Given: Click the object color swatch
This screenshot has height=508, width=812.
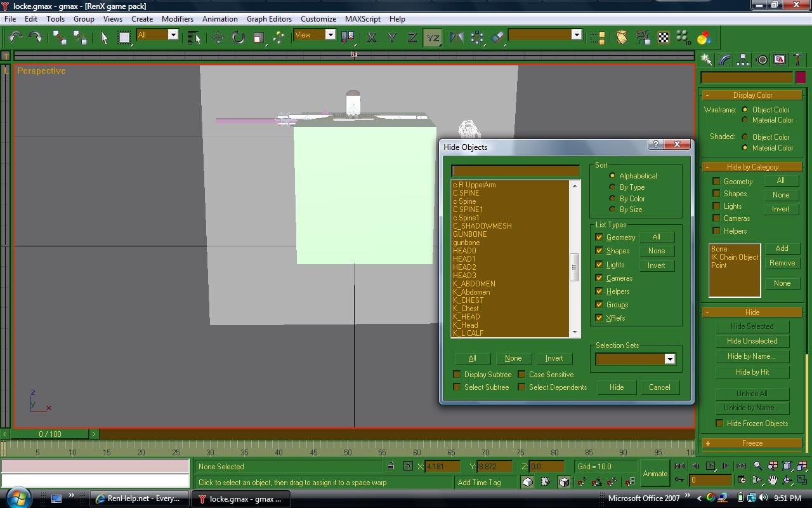Looking at the screenshot, I should tap(801, 77).
